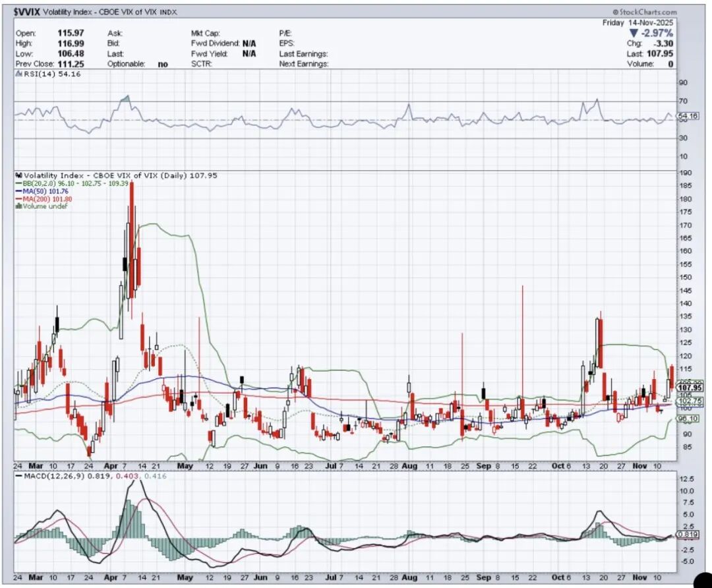Click the 'Next Earnings:' label

(x=304, y=64)
